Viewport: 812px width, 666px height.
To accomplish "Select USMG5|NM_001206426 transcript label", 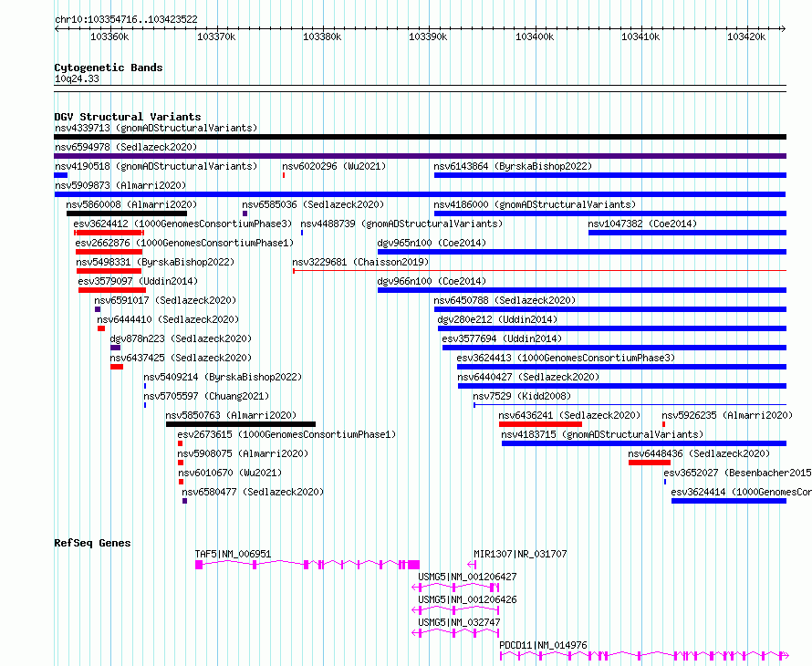I will coord(467,599).
